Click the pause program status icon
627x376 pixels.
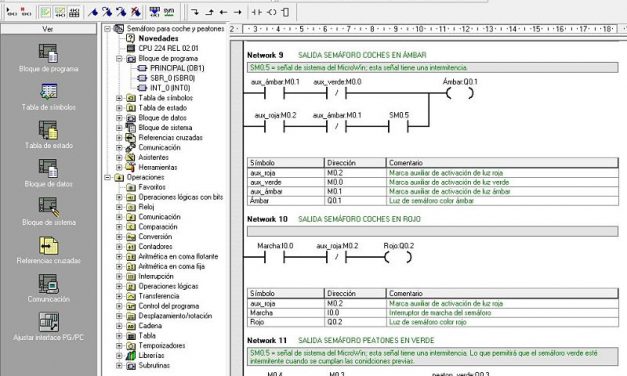(60, 12)
